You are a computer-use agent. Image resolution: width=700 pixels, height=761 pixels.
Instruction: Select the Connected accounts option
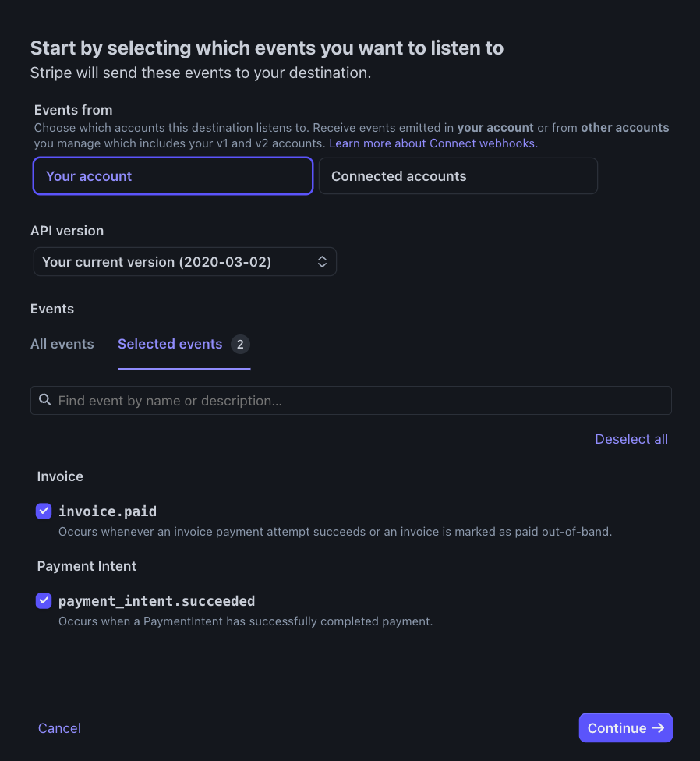458,175
